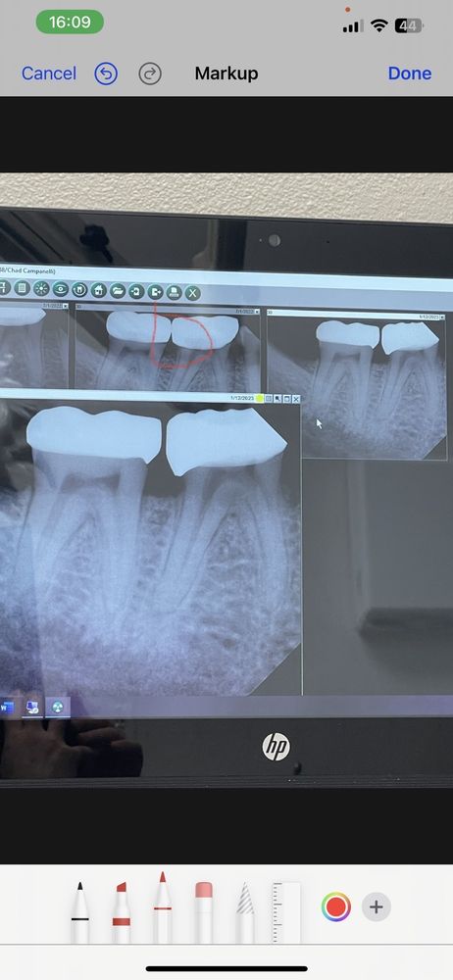Viewport: 453px width, 980px height.
Task: Click the export arrow icon in X-ray toolbar
Action: (155, 291)
